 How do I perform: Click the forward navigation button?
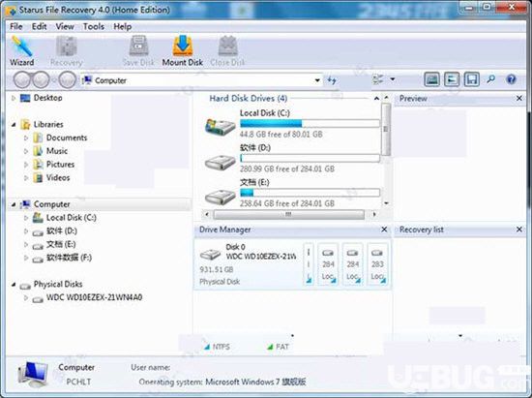[41, 80]
